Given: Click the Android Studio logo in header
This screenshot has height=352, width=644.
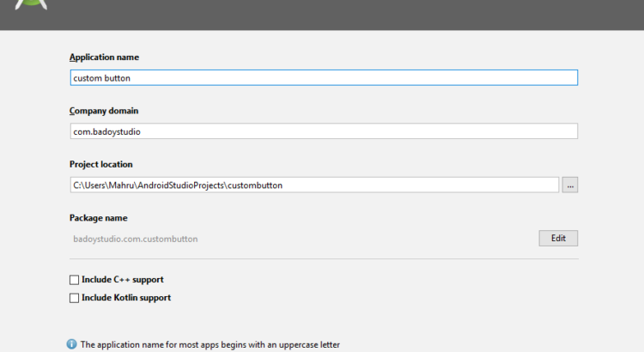Looking at the screenshot, I should tap(31, 4).
